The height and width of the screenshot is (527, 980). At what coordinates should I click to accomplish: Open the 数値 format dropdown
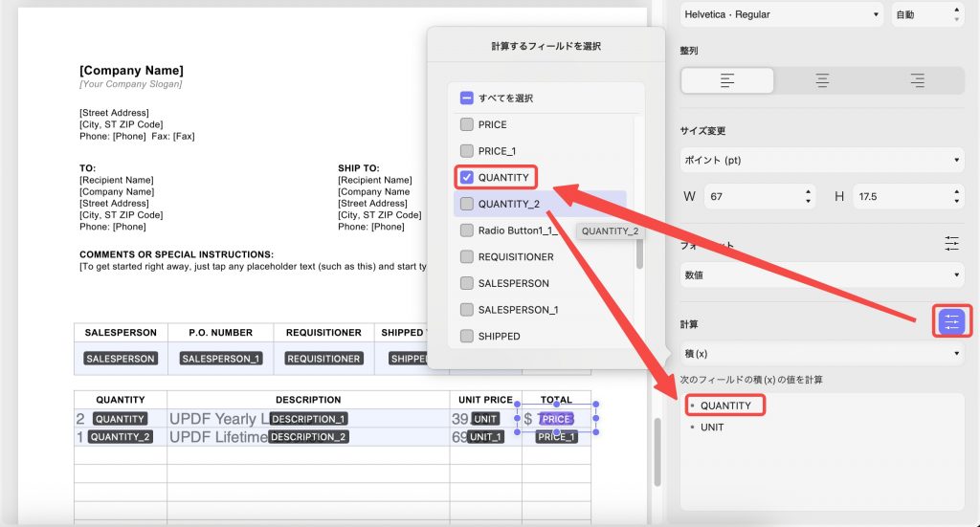(x=822, y=274)
